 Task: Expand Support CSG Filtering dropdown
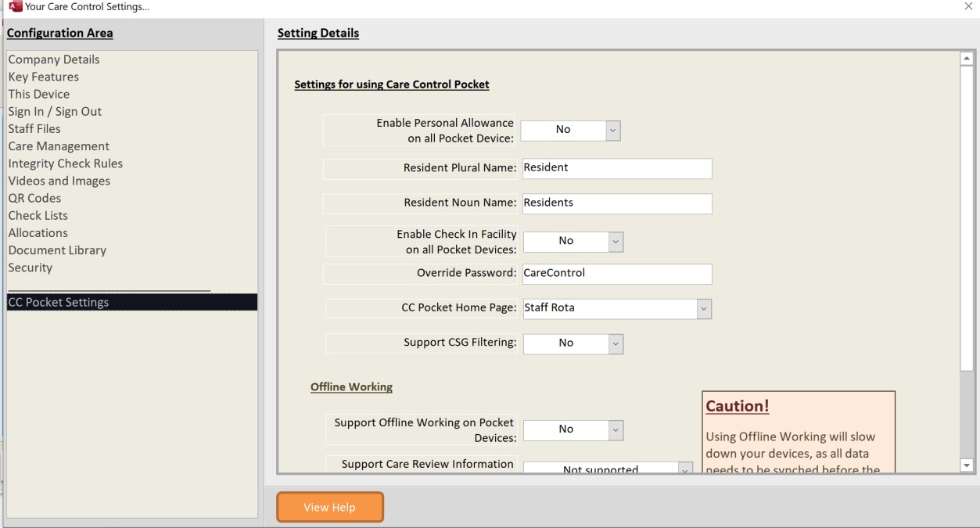(x=616, y=343)
